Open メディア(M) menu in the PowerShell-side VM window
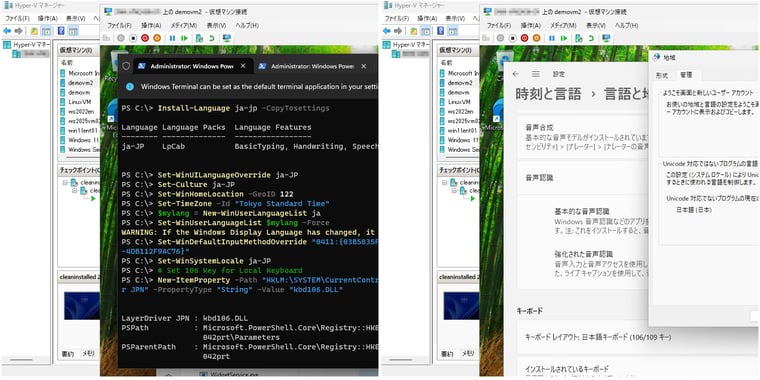 184,25
